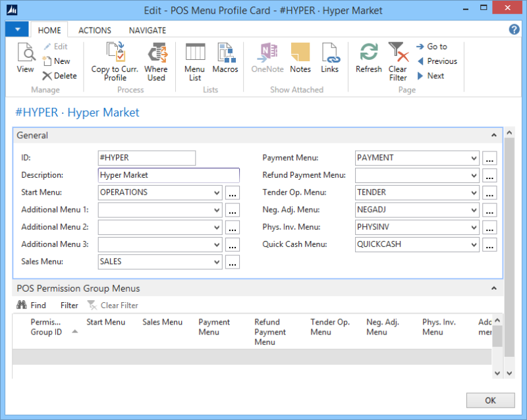Image resolution: width=527 pixels, height=420 pixels.
Task: Open the Payment Menu dropdown list
Action: (x=474, y=159)
